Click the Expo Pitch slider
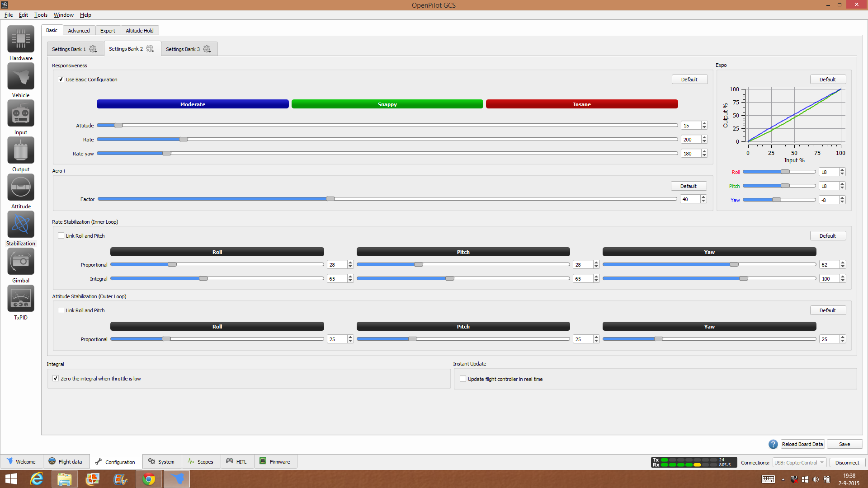This screenshot has height=488, width=868. [x=779, y=186]
